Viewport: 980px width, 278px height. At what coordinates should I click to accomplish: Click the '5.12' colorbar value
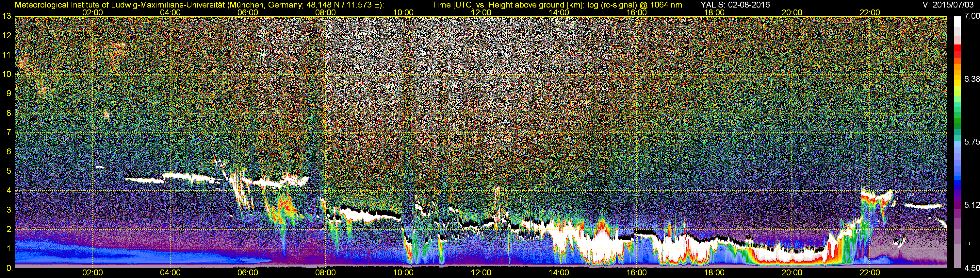(x=972, y=205)
